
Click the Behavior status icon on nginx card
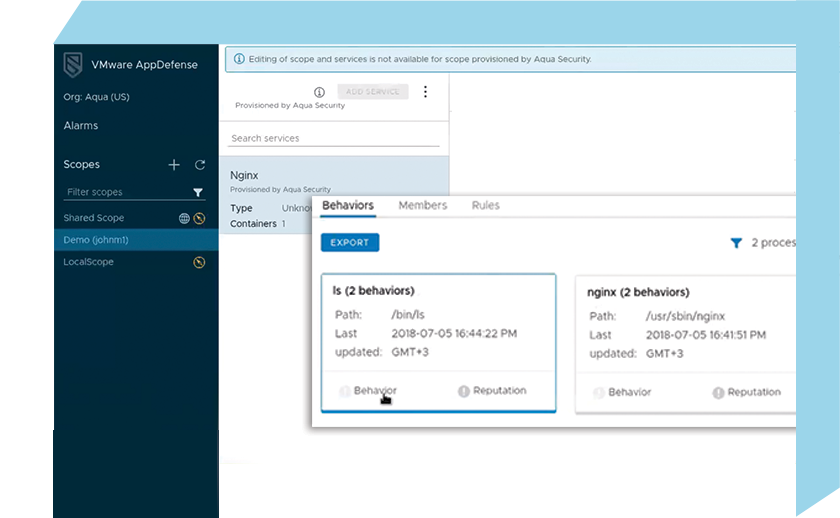click(x=599, y=393)
